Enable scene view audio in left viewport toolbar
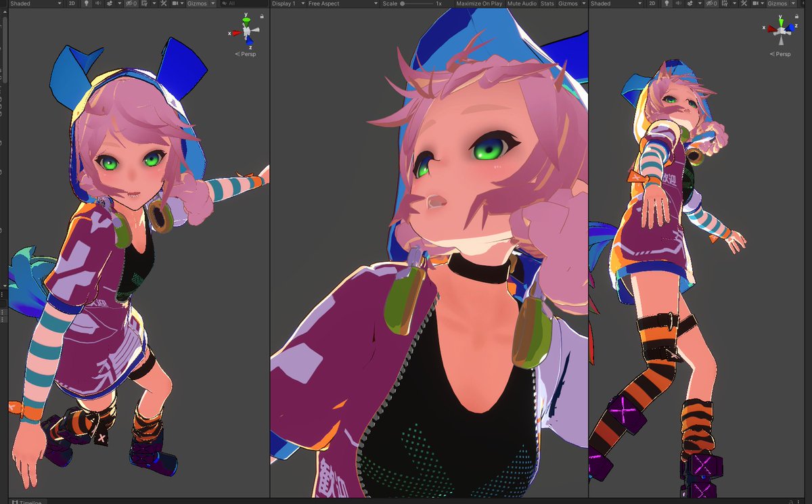The image size is (812, 504). coord(98,3)
